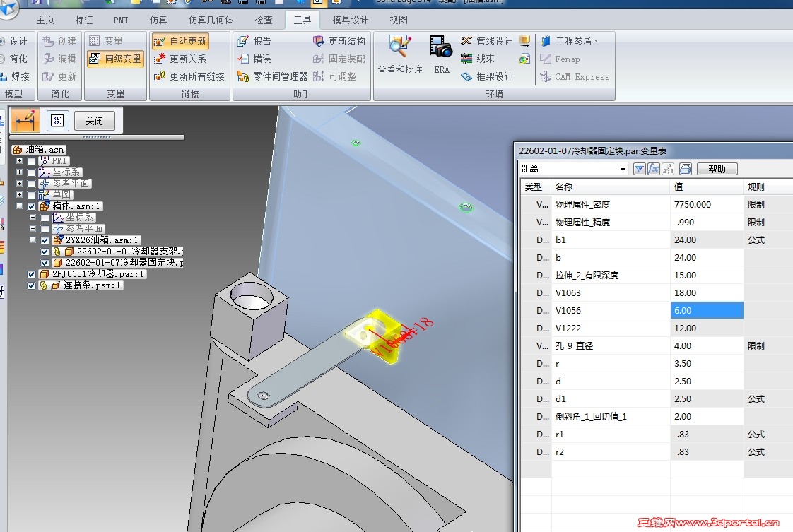Expand the PMI tree node
This screenshot has width=793, height=532.
click(19, 161)
